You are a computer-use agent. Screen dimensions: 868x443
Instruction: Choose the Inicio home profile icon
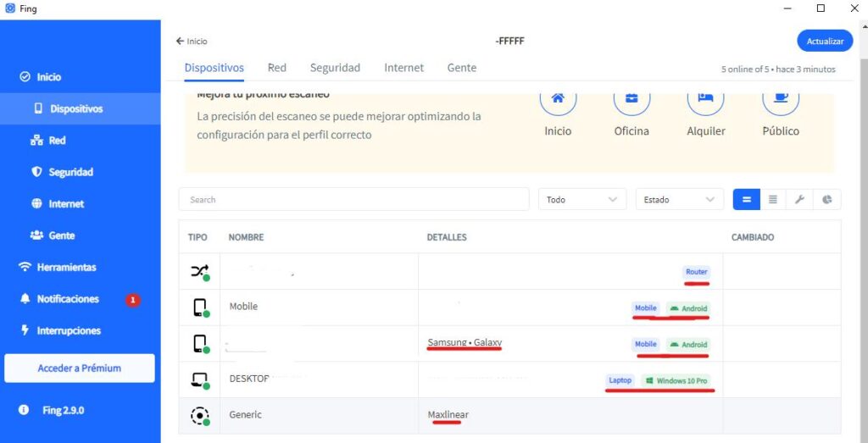point(558,100)
